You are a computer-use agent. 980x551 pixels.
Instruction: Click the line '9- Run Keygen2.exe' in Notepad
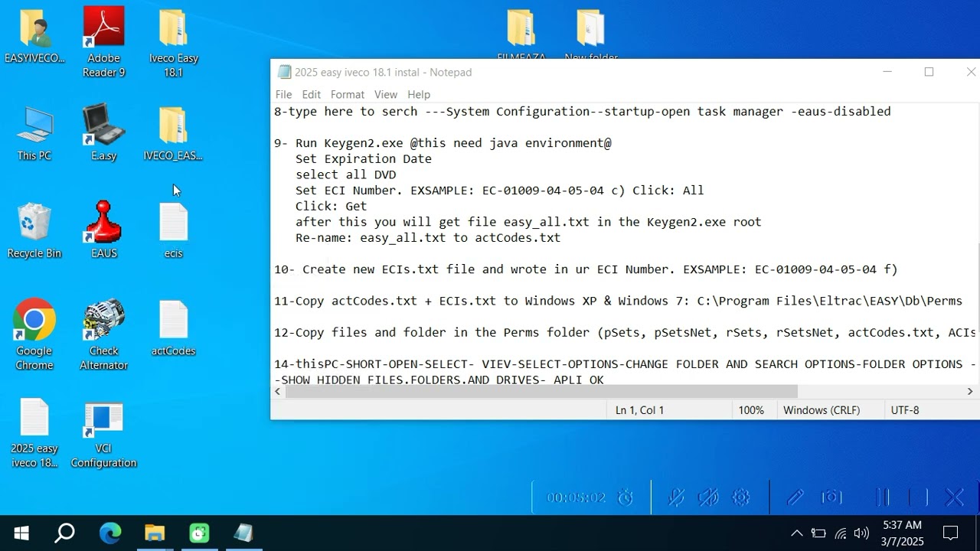tap(443, 143)
